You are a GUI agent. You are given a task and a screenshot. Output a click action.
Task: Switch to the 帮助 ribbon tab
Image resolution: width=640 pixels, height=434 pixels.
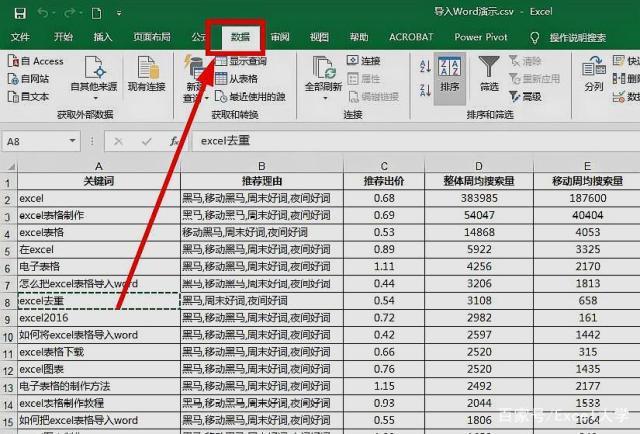pyautogui.click(x=359, y=37)
